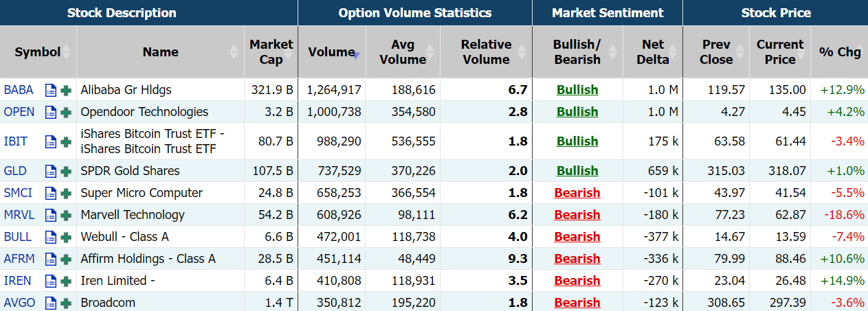Open the SMCI symbol link
Screen dimensions: 868x311
[x=18, y=193]
